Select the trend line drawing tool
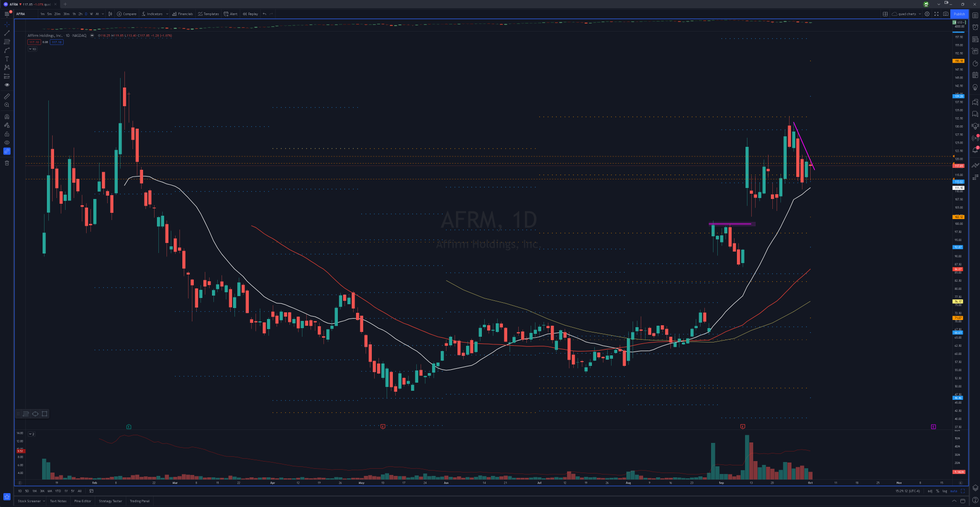The width and height of the screenshot is (980, 507). 7,33
